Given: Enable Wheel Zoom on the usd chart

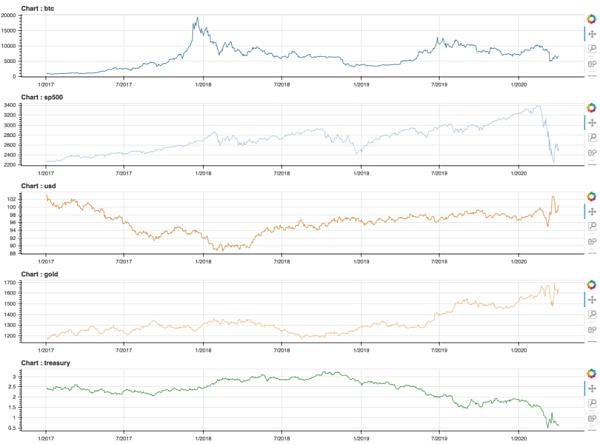Looking at the screenshot, I should pos(591,242).
